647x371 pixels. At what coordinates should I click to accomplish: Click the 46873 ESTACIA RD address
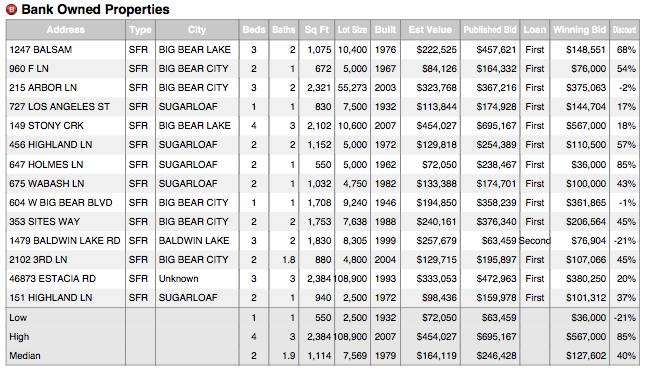pyautogui.click(x=52, y=279)
